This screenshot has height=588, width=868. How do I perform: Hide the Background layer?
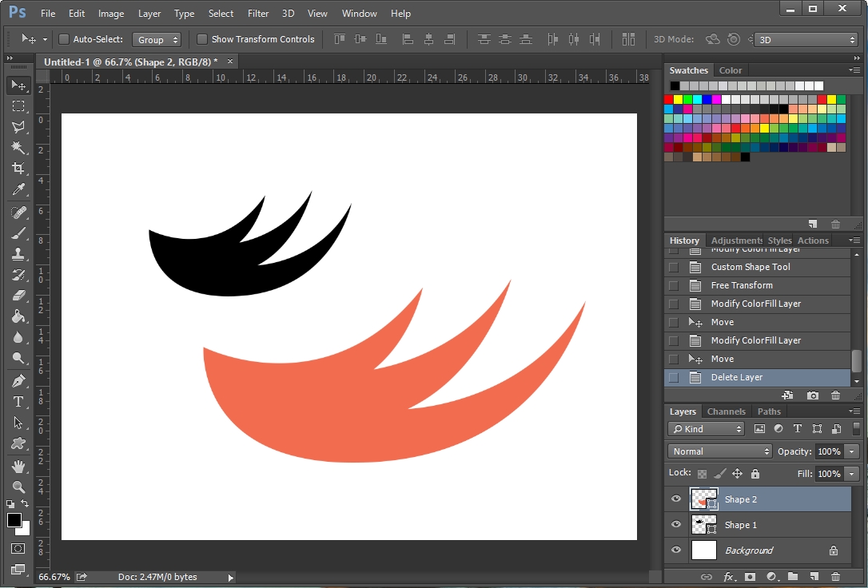[x=676, y=550]
